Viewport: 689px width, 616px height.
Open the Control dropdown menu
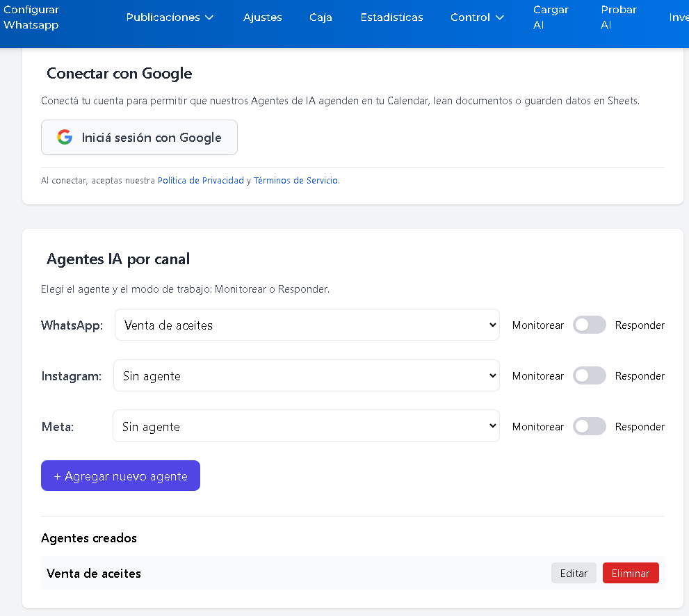[476, 17]
